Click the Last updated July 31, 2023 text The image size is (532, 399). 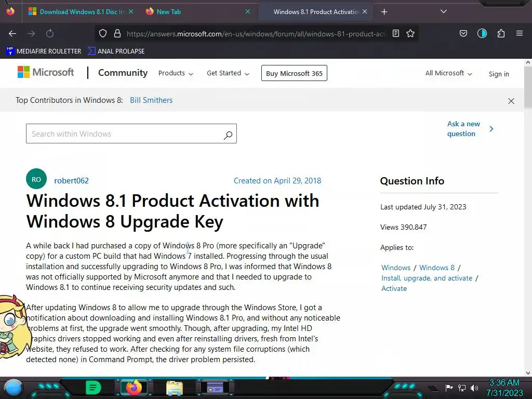[423, 207]
